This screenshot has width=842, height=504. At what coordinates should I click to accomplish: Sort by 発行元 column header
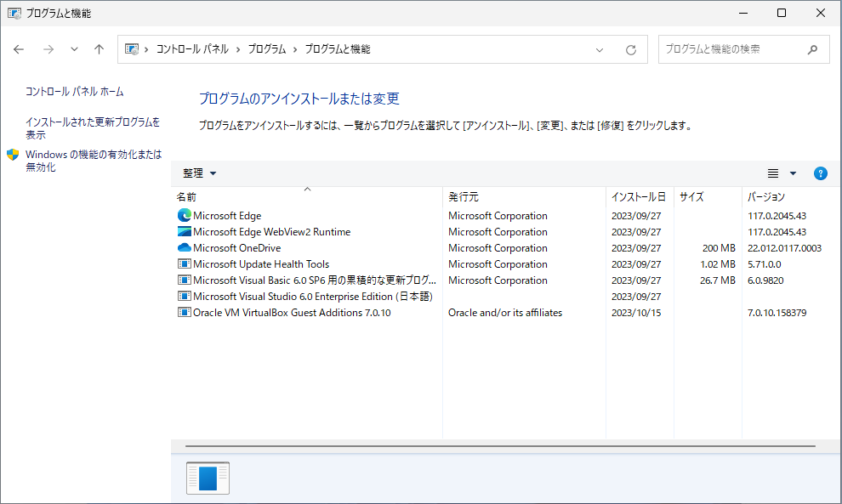coord(524,197)
